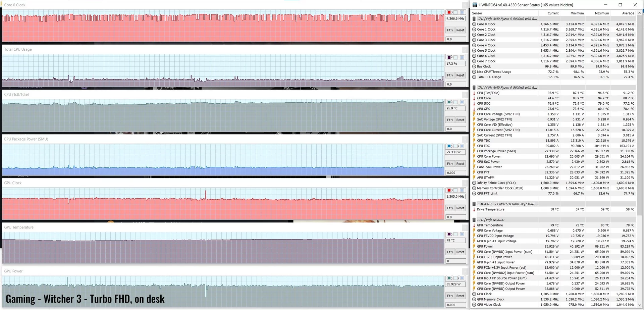Click the minimum value field of GPU Power graph

(x=455, y=305)
